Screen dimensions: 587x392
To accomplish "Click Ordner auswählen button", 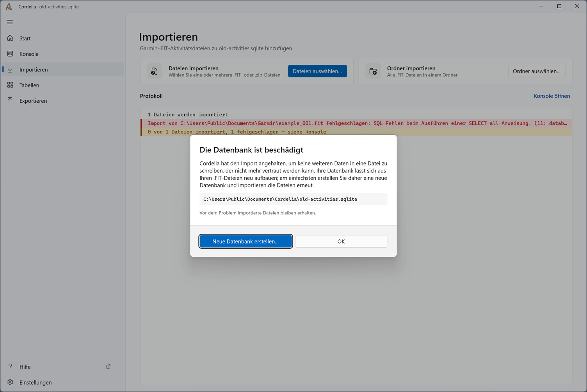I will 537,71.
